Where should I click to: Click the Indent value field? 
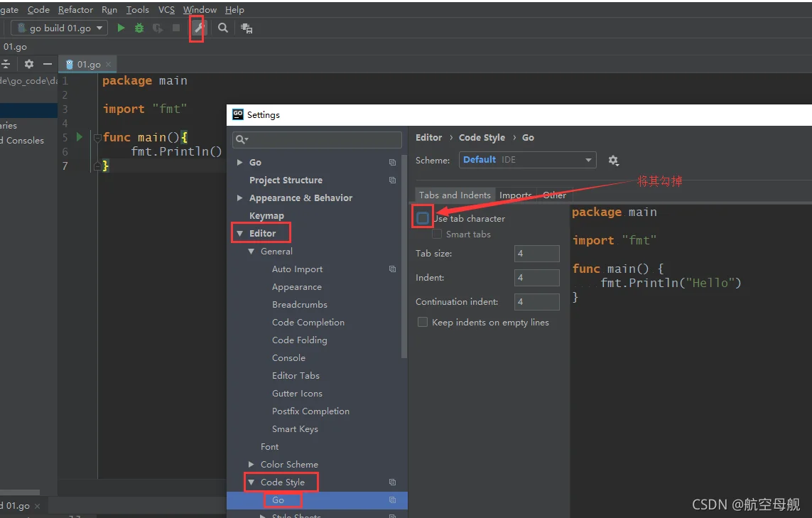[x=537, y=278]
